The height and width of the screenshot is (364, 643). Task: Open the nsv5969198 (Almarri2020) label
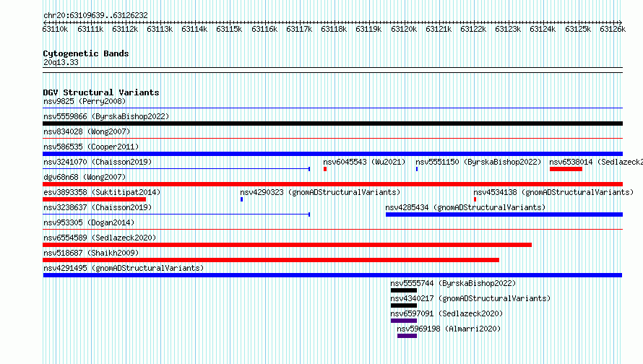point(449,329)
